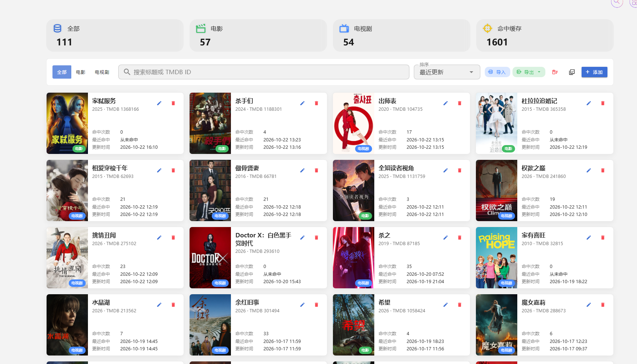Edit the 杀之 entry
The width and height of the screenshot is (637, 364).
(x=446, y=238)
